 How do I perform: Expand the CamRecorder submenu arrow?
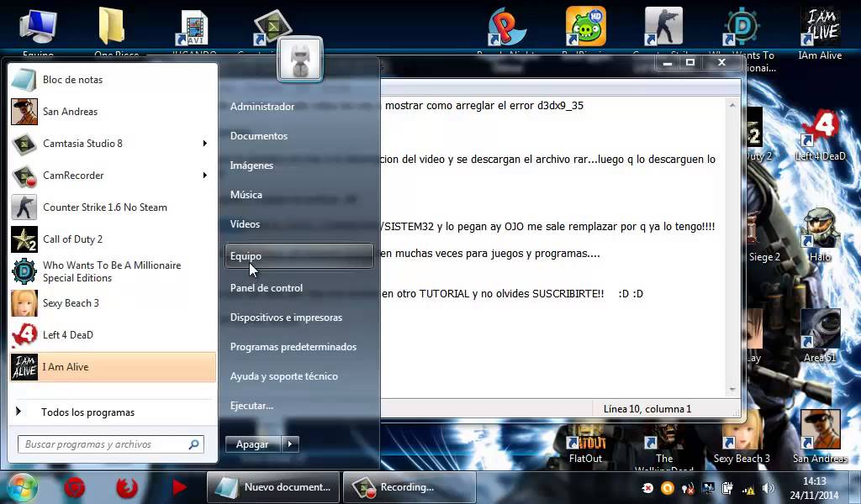coord(205,176)
